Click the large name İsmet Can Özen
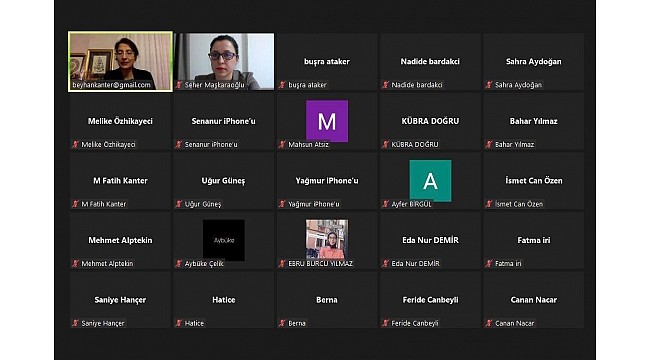This screenshot has height=360, width=650. pos(534,180)
